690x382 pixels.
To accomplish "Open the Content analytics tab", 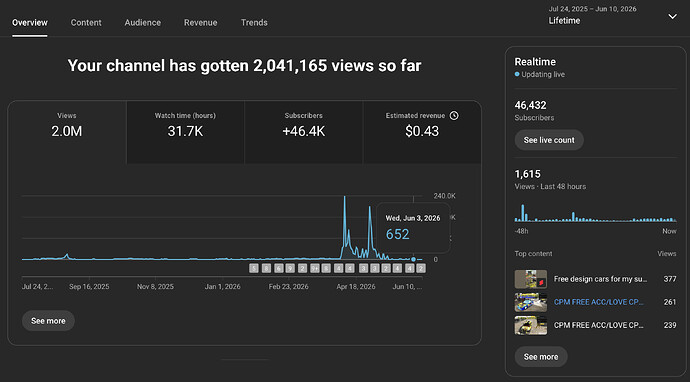I will click(86, 22).
